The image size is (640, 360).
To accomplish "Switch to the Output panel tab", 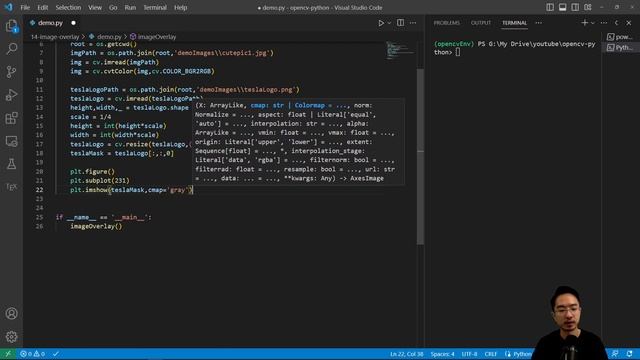I will [481, 23].
